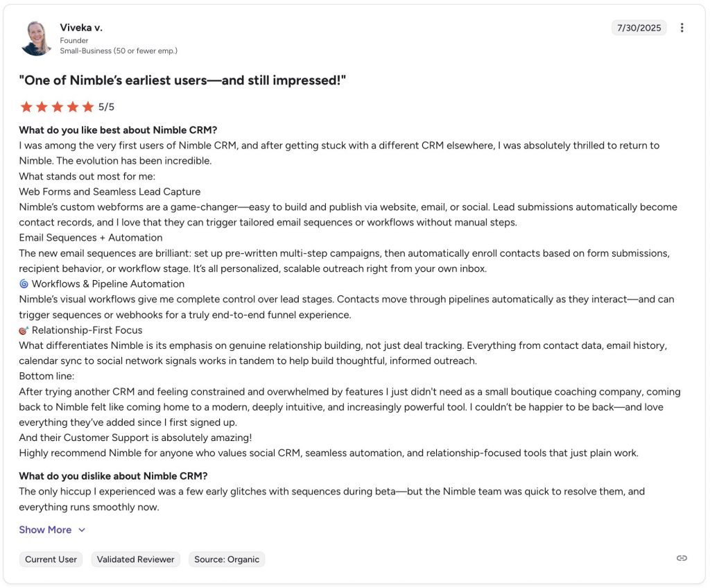The image size is (710, 588).
Task: Click the Source: Organic tag
Action: click(227, 560)
